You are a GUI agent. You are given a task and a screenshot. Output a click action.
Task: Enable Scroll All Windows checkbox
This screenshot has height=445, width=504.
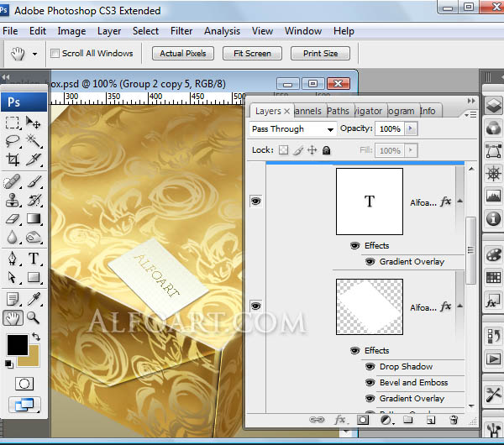(55, 54)
